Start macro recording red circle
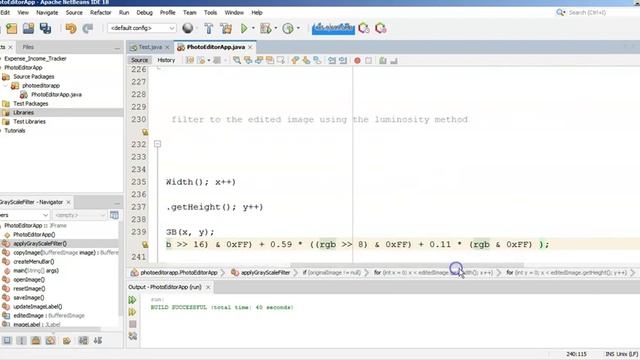The width and height of the screenshot is (640, 360). coord(357,60)
